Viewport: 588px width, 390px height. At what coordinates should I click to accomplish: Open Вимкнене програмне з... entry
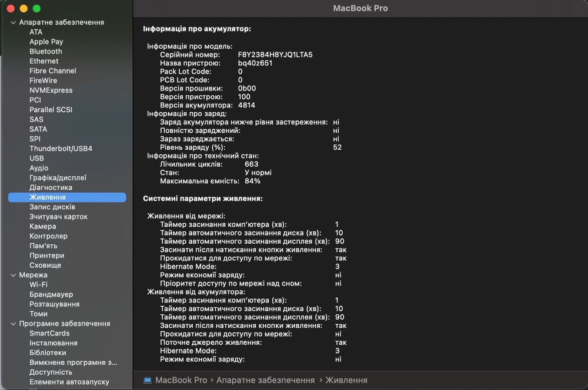tap(73, 364)
